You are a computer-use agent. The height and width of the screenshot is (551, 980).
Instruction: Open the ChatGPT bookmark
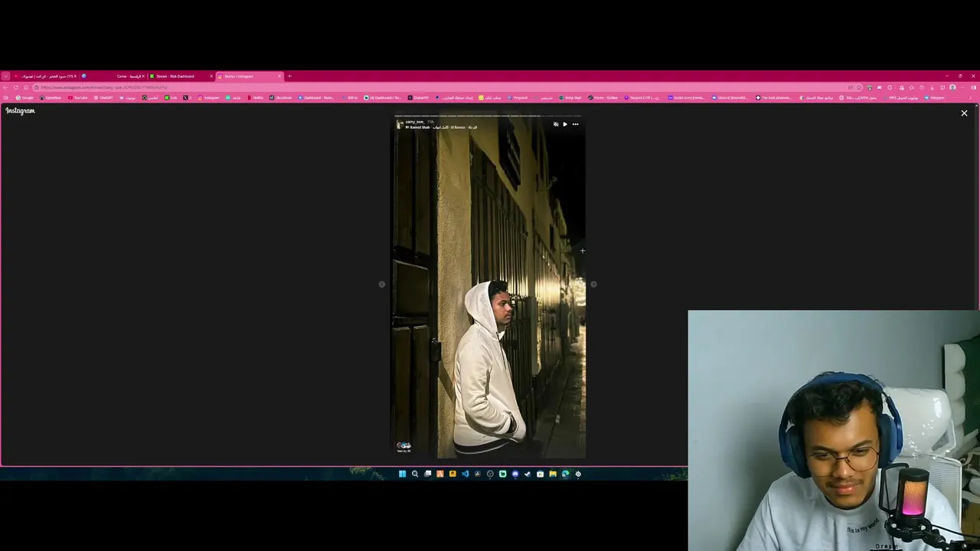click(x=103, y=98)
